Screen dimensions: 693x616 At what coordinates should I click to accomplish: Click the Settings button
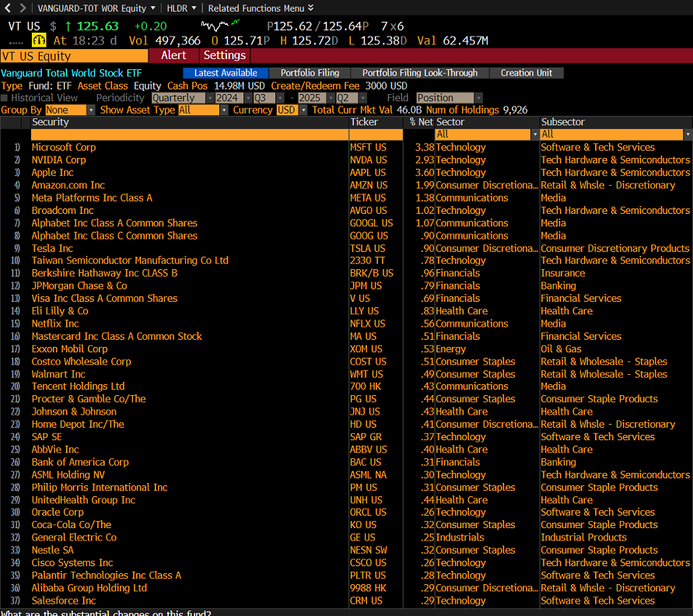(x=225, y=56)
